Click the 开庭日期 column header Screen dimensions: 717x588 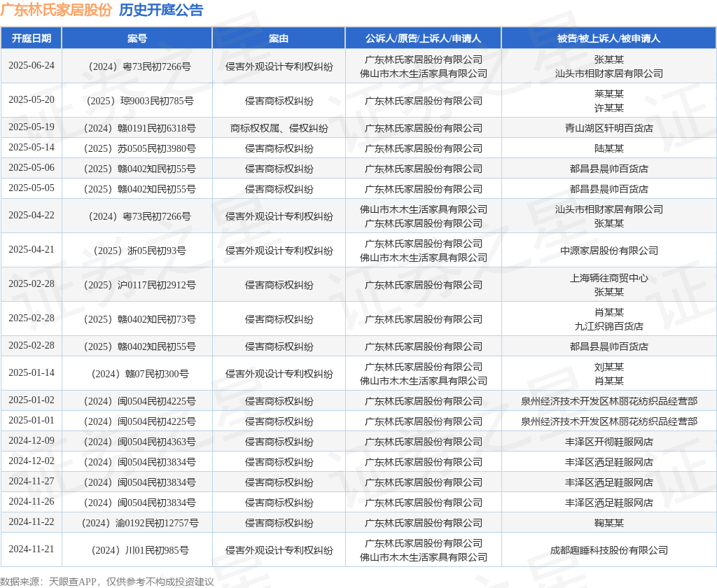[31, 38]
